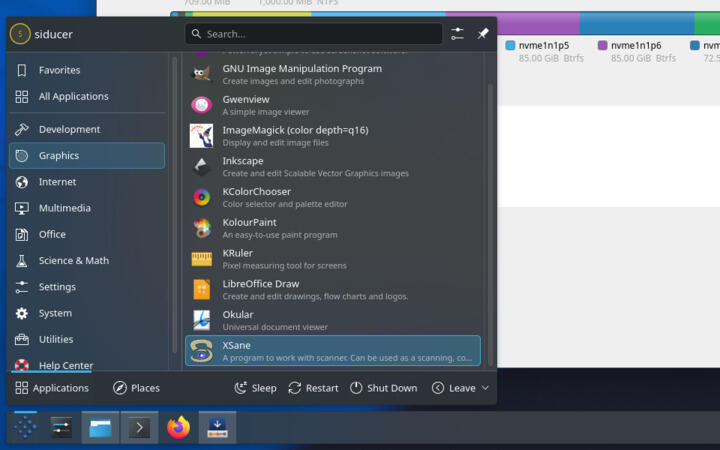The height and width of the screenshot is (450, 720).
Task: Click the KRuler yellow ruler icon
Action: pyautogui.click(x=201, y=259)
